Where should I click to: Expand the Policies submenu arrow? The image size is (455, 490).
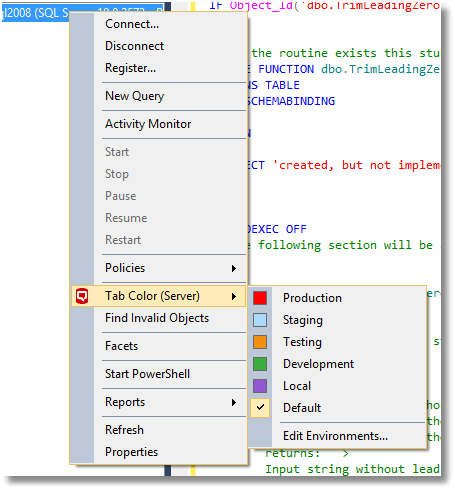(234, 268)
